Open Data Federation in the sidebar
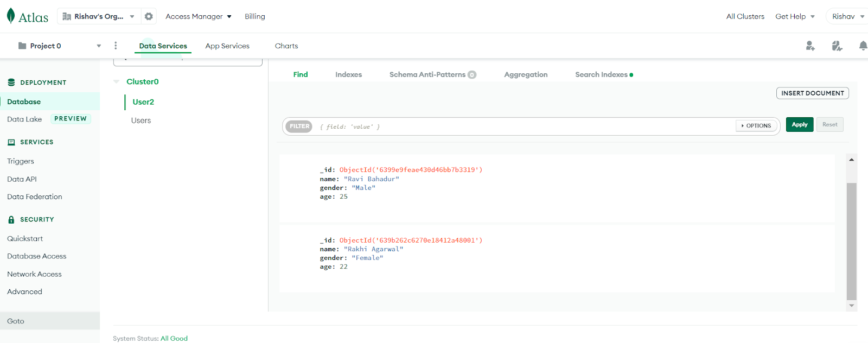Image resolution: width=868 pixels, height=343 pixels. (35, 196)
